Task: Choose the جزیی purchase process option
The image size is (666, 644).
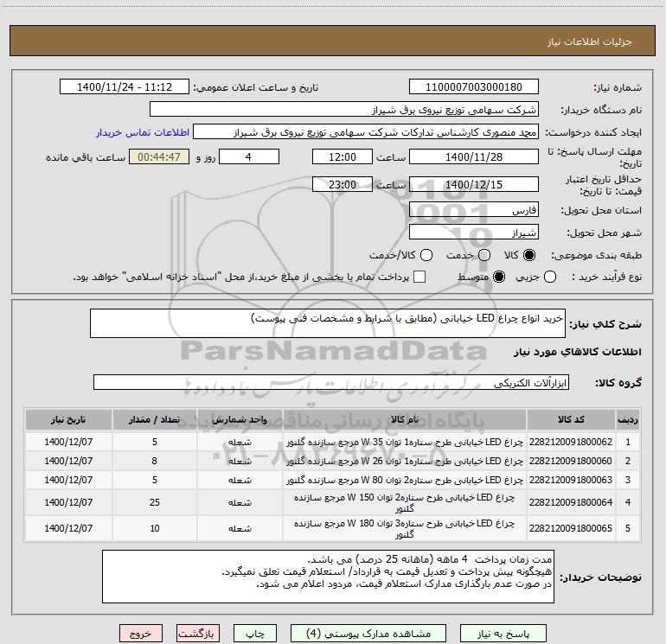Action: coord(550,277)
